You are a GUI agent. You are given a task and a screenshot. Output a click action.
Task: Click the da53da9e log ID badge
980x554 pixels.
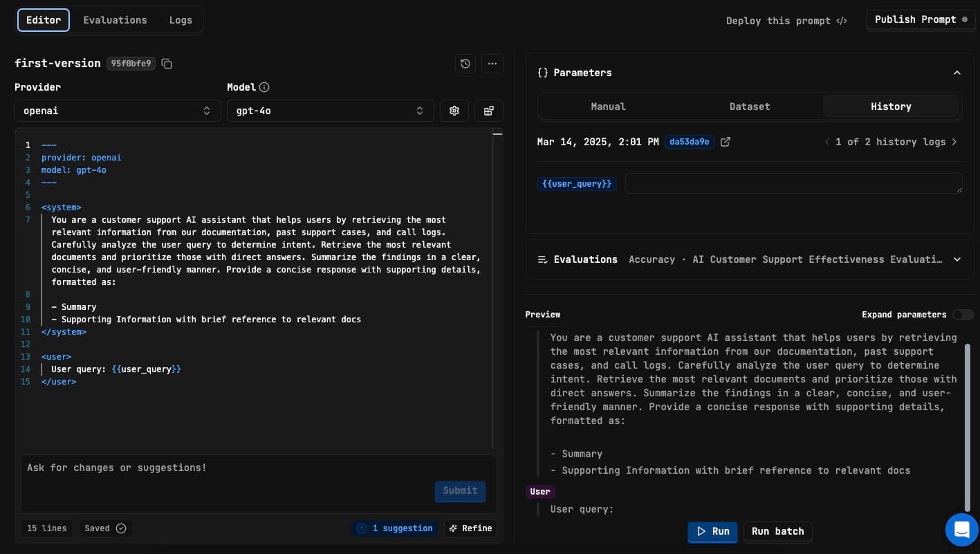point(690,142)
